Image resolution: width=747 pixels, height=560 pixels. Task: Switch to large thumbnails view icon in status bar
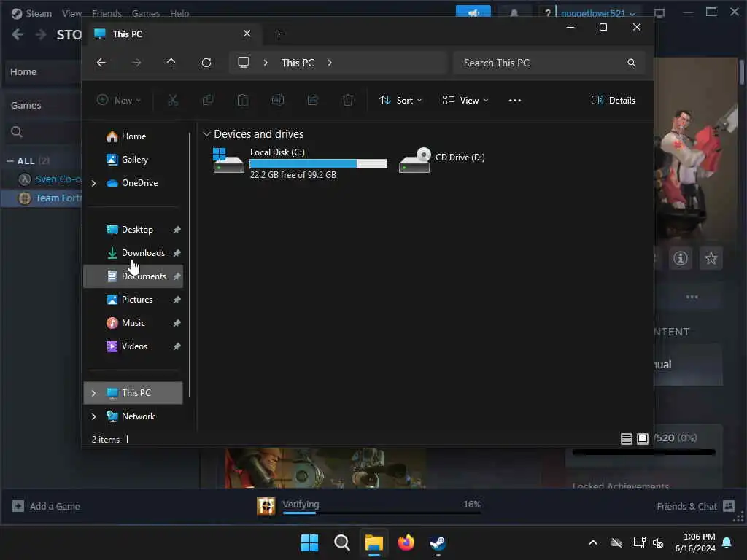[x=643, y=438]
